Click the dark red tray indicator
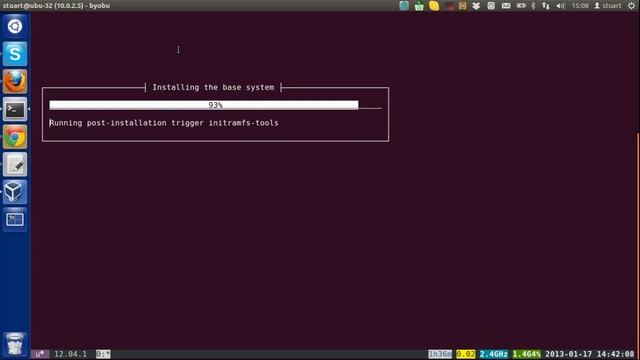The width and height of the screenshot is (640, 360). (x=449, y=6)
